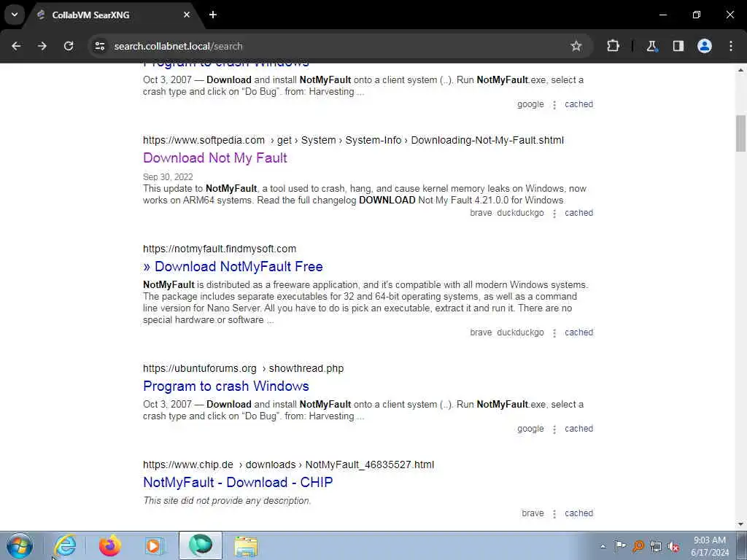747x560 pixels.
Task: Click the Show desktop button on the taskbar
Action: click(742, 546)
